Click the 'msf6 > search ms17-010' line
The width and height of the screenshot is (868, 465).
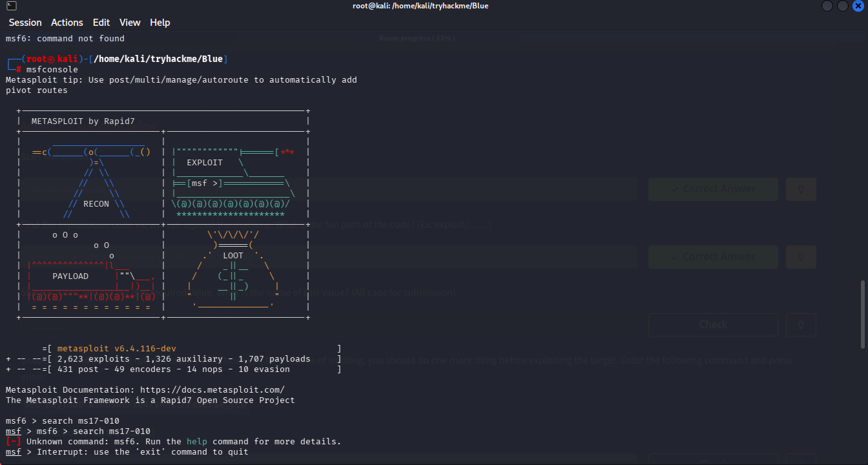[x=63, y=421]
